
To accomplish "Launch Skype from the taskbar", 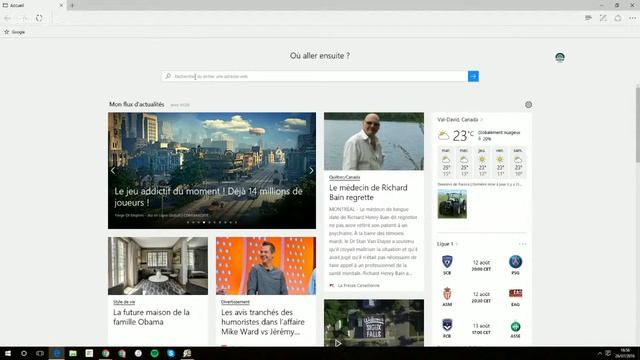I will click(171, 353).
